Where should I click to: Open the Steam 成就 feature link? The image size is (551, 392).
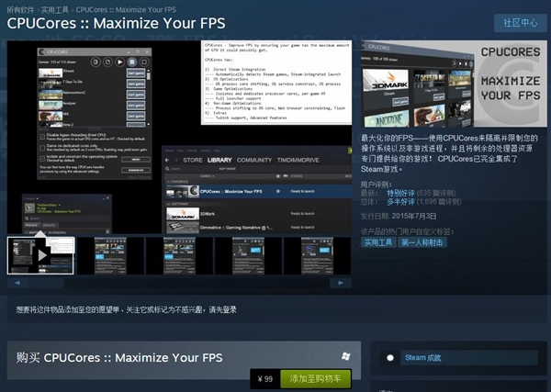(422, 357)
